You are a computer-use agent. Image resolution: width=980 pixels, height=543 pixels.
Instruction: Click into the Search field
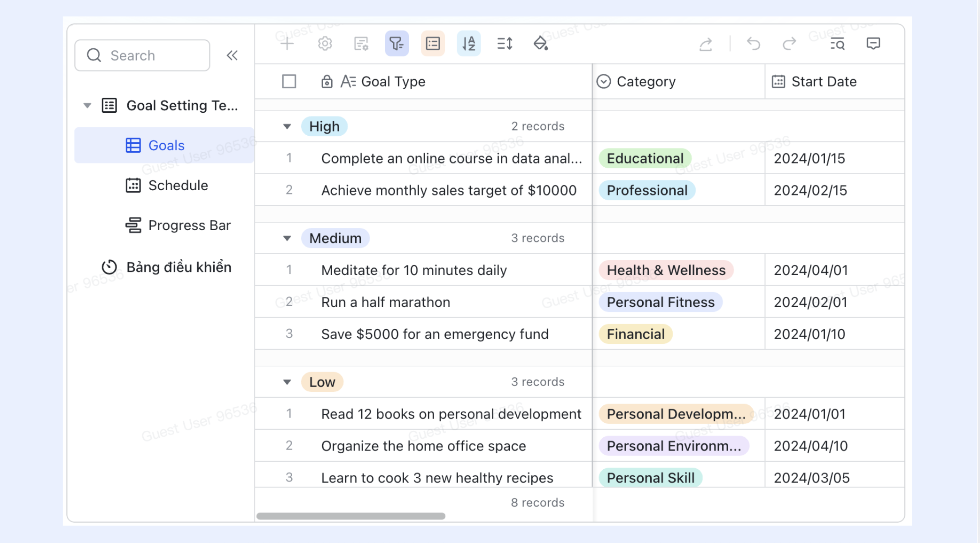pos(142,55)
